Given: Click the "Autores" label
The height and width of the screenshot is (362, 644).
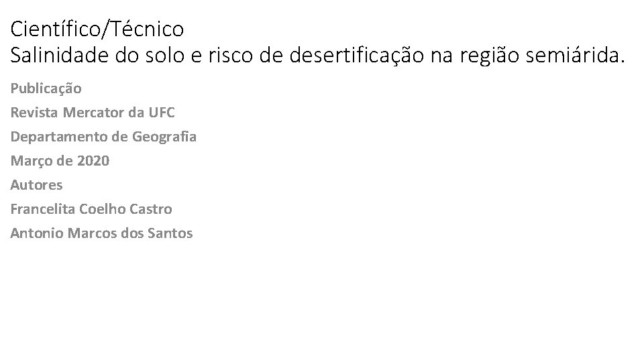Looking at the screenshot, I should click(36, 185).
